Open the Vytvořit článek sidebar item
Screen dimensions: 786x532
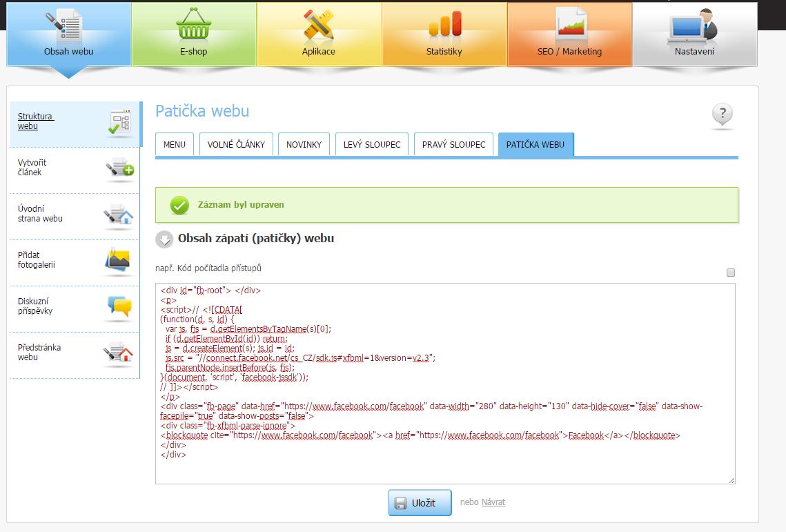[x=75, y=169]
